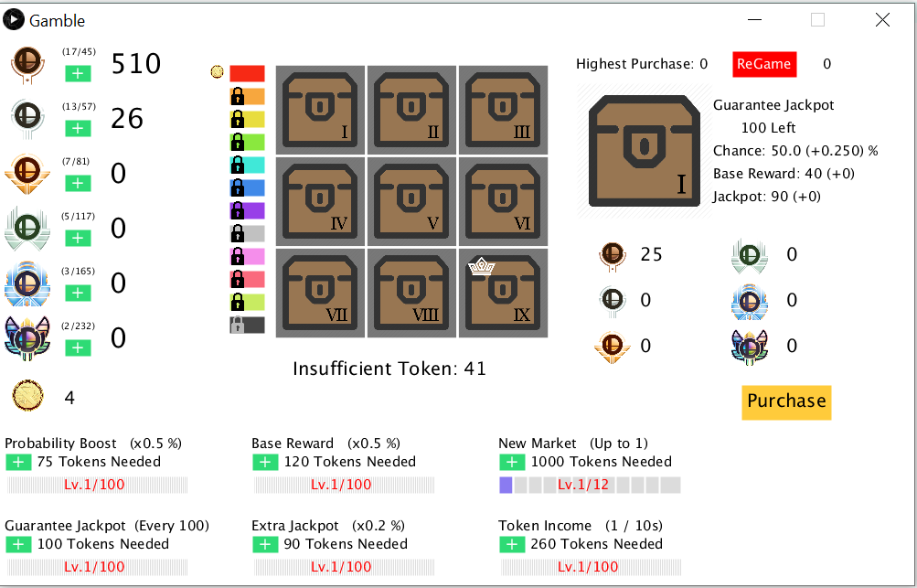Upgrade Base Reward with plus button
The width and height of the screenshot is (917, 588).
[265, 462]
